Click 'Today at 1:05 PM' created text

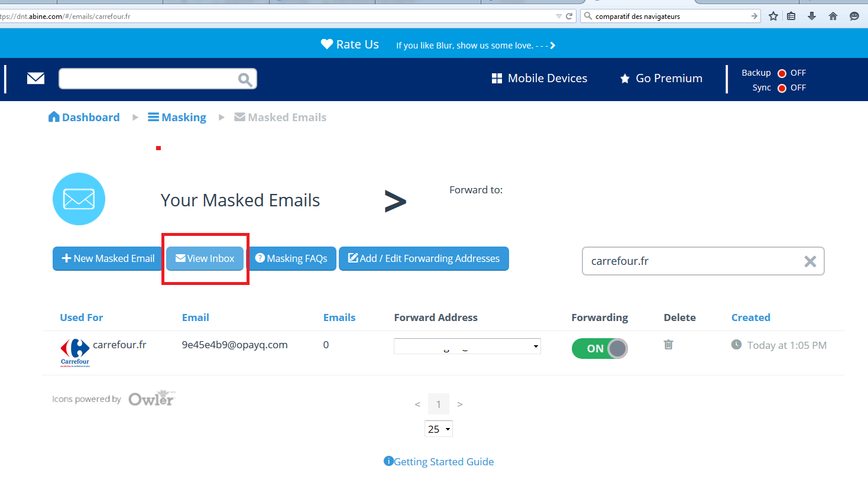click(x=787, y=345)
